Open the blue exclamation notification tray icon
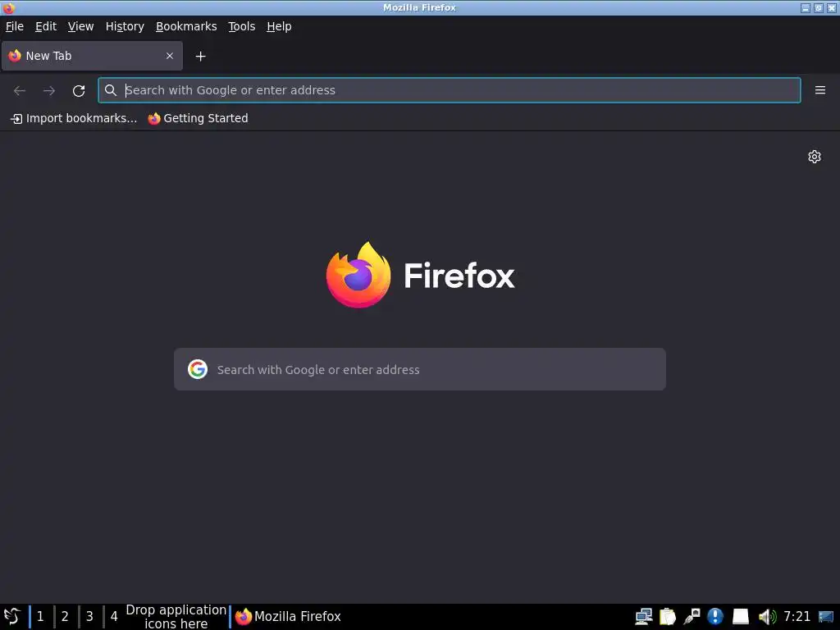This screenshot has width=840, height=630. pos(715,617)
